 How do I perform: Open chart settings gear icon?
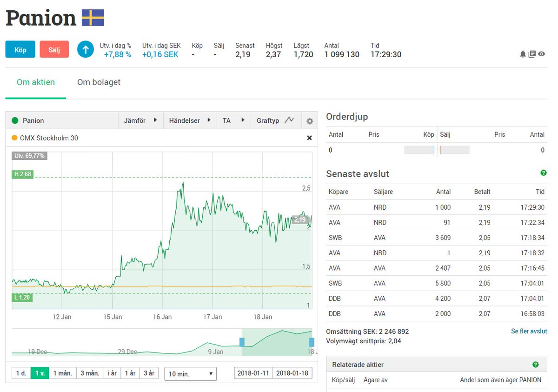coord(310,121)
